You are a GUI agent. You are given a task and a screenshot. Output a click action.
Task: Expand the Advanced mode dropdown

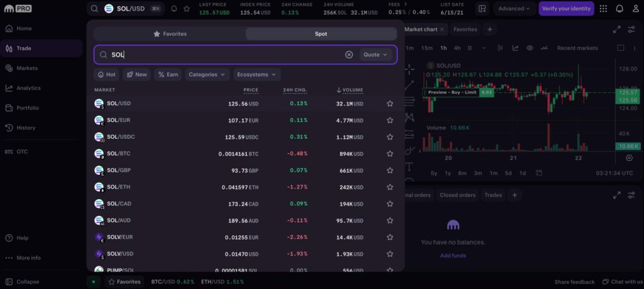click(x=514, y=9)
